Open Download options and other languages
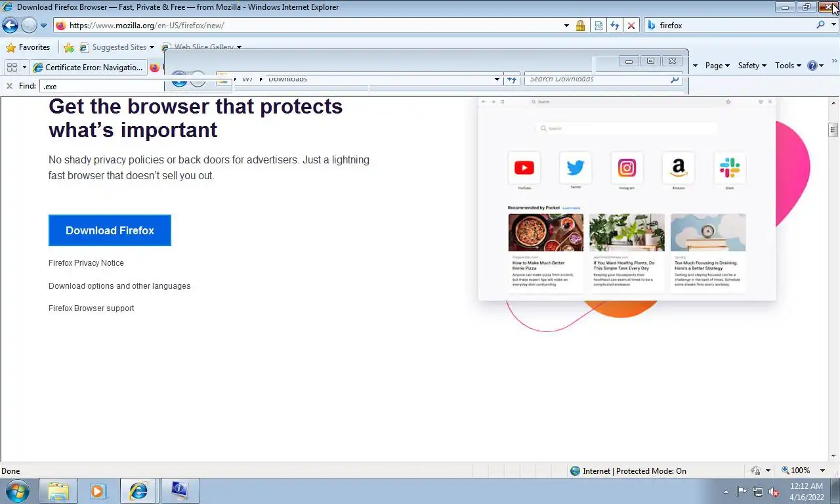 point(119,286)
